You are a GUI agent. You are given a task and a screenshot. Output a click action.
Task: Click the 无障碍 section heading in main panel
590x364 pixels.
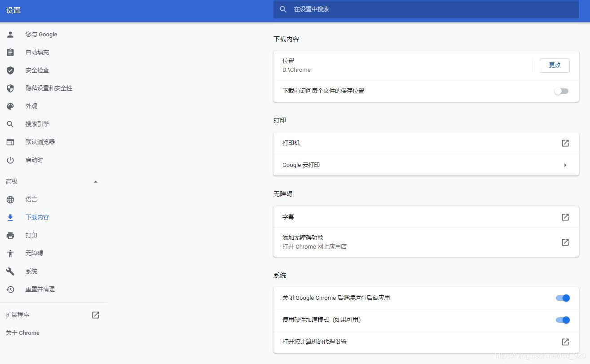[x=283, y=194]
